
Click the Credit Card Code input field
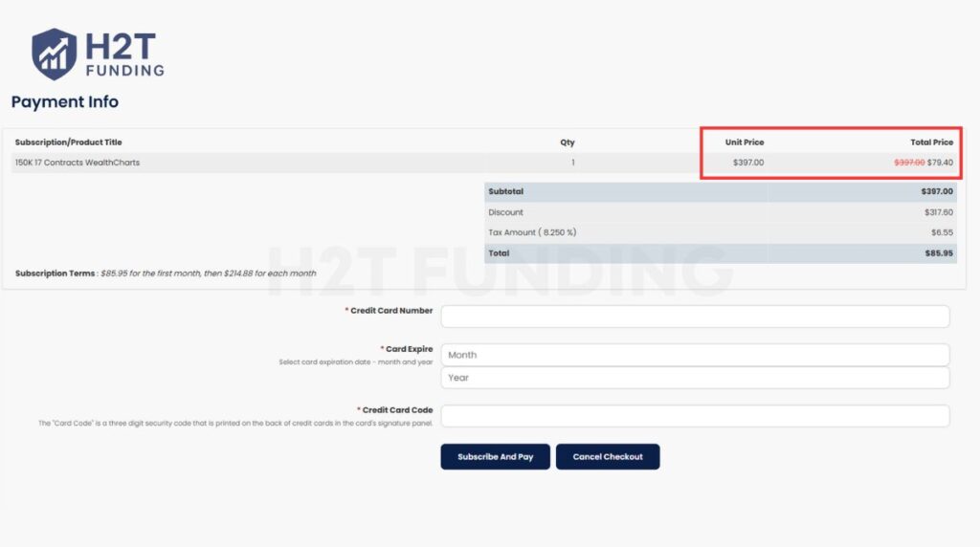pyautogui.click(x=695, y=416)
